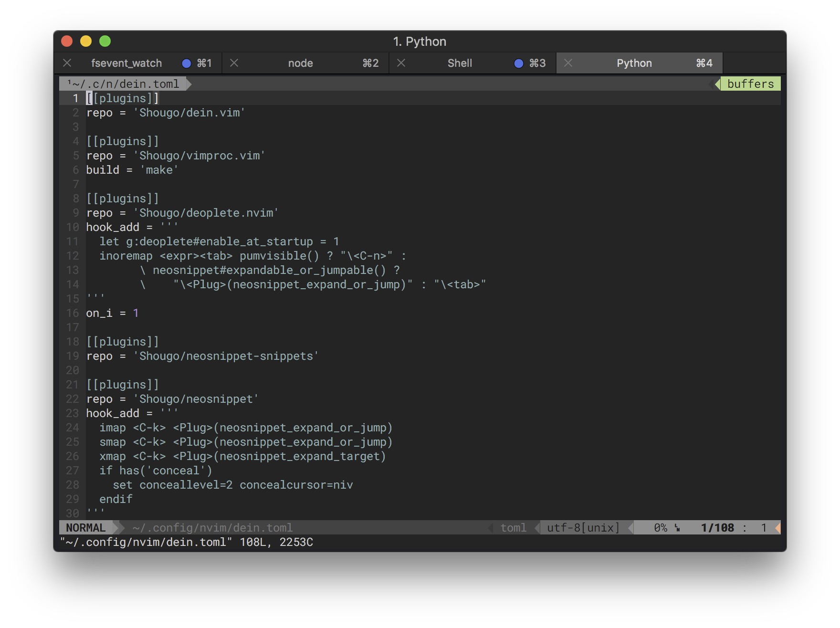Click the yellow minimize window button

(86, 42)
